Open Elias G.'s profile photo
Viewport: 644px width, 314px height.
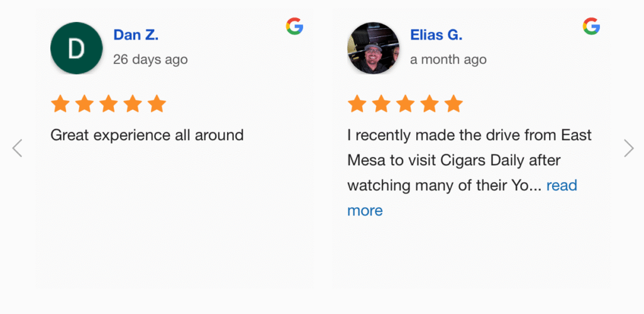click(373, 48)
